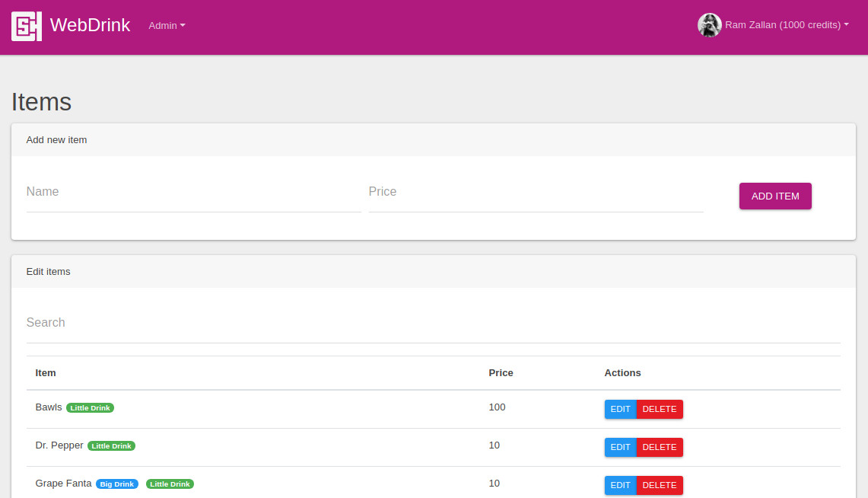Click the Search items field
The height and width of the screenshot is (498, 868).
click(x=433, y=323)
